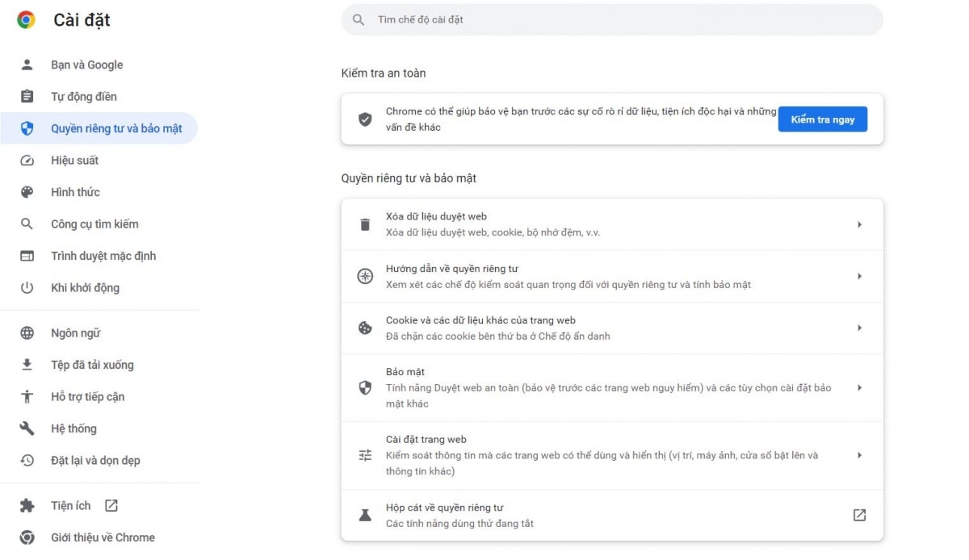Click the Kiểm tra ngay button
969x560 pixels.
click(822, 119)
